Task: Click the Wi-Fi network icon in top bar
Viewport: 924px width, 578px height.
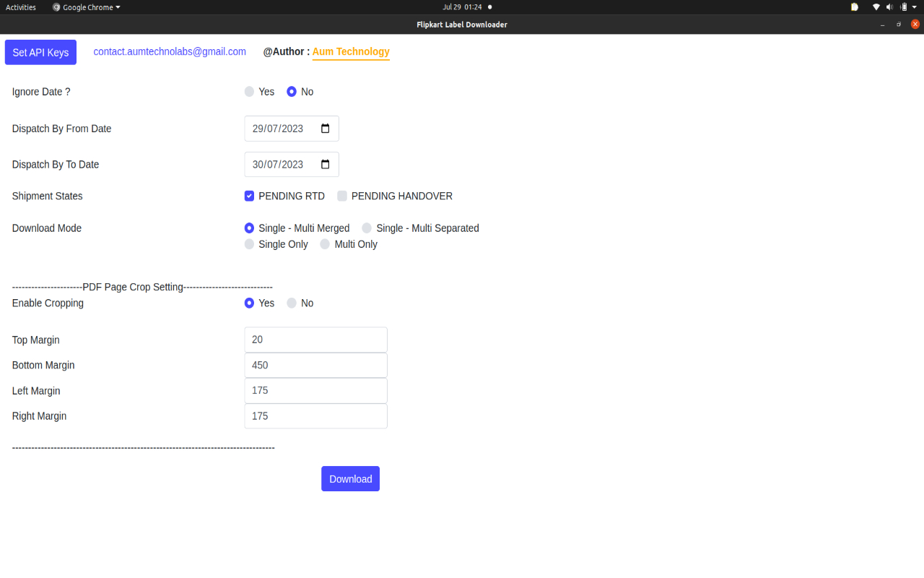Action: (x=876, y=7)
